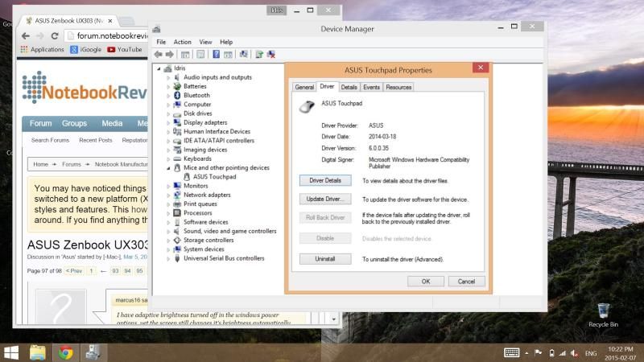
Task: Open the View menu
Action: point(205,42)
